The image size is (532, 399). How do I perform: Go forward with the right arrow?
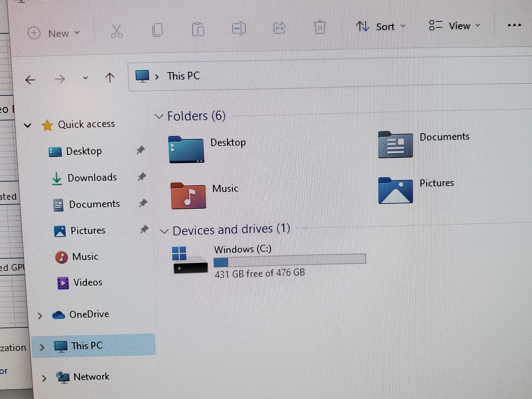point(60,79)
